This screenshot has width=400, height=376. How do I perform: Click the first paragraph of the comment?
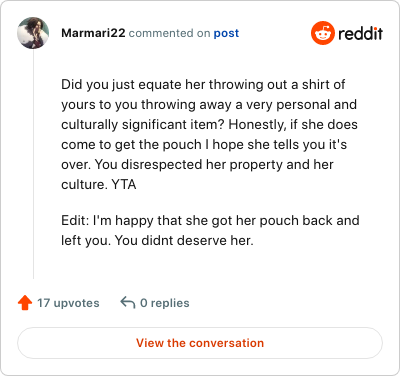[x=209, y=134]
